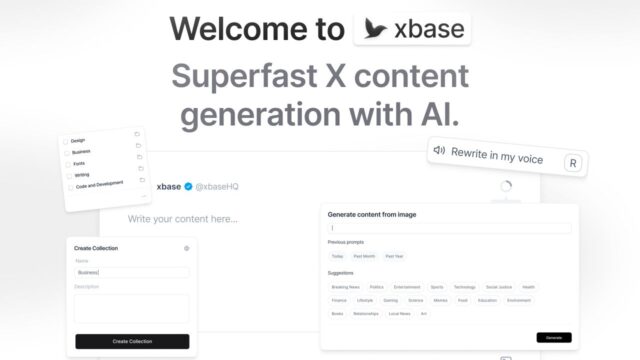Screen dimensions: 640x360
Task: Click the circular progress indicator icon
Action: point(506,186)
